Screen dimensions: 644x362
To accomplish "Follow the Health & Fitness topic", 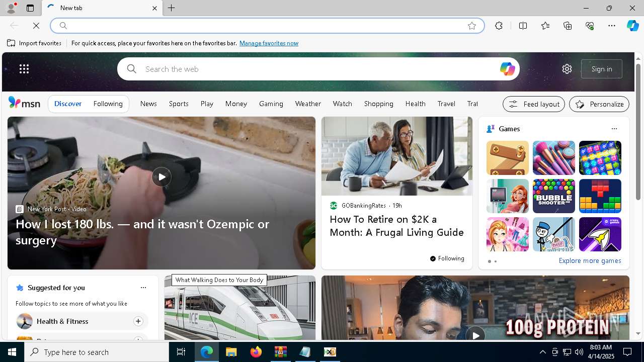I will coord(138,321).
